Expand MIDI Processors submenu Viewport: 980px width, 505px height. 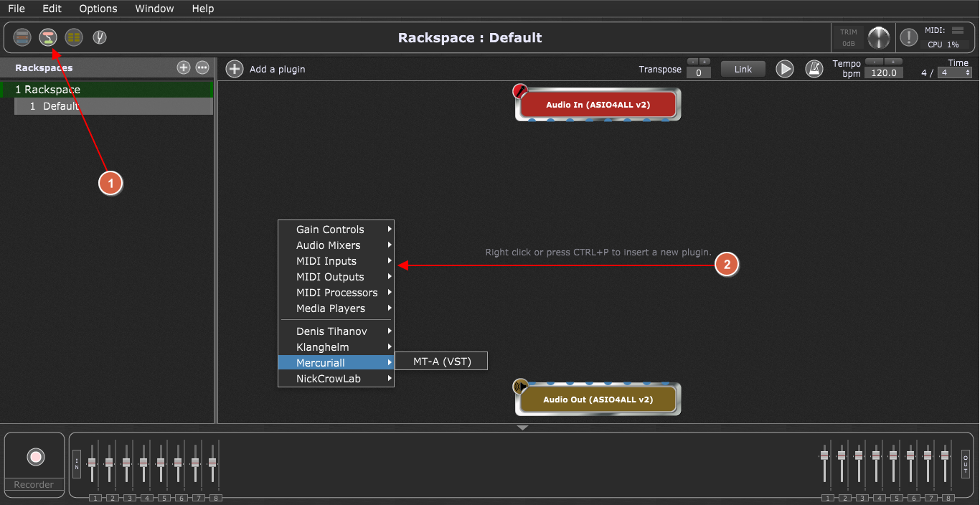[336, 293]
